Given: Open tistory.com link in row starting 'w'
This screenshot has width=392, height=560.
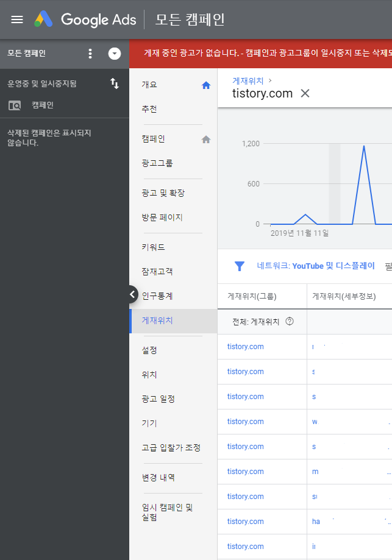Looking at the screenshot, I should click(x=246, y=422).
